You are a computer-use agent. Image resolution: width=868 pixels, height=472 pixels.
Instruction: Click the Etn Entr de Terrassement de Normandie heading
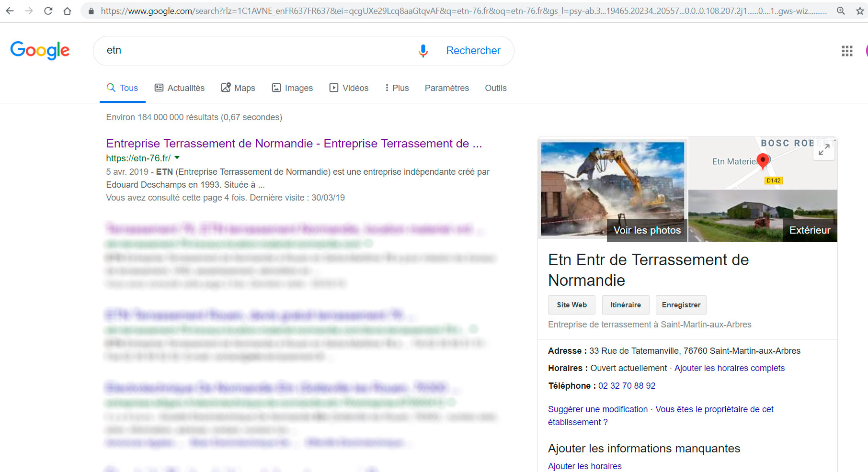coord(649,270)
